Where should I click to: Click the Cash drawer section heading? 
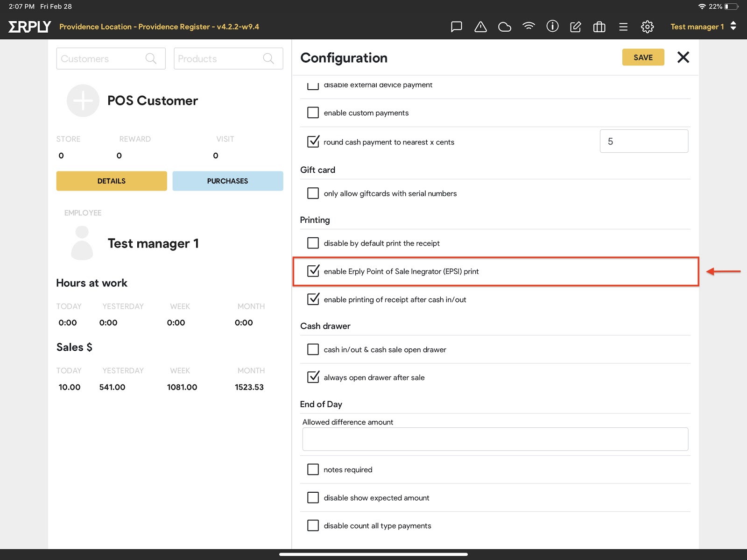(x=325, y=326)
